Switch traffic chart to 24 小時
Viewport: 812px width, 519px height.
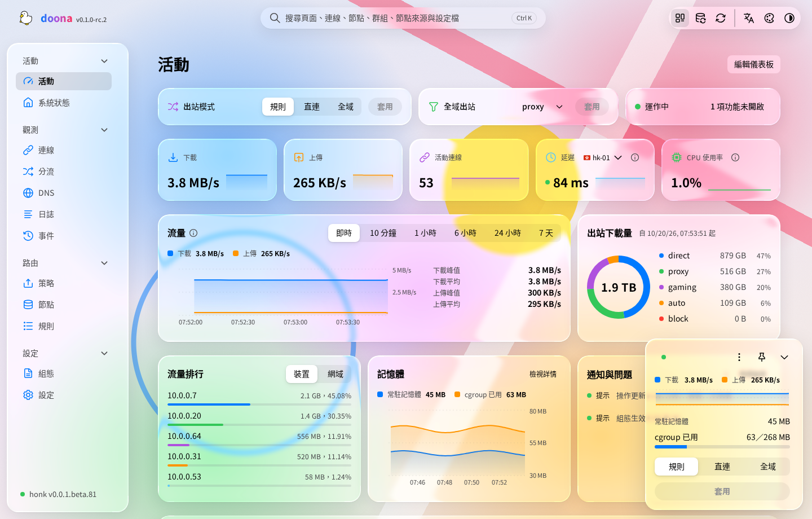(x=507, y=233)
